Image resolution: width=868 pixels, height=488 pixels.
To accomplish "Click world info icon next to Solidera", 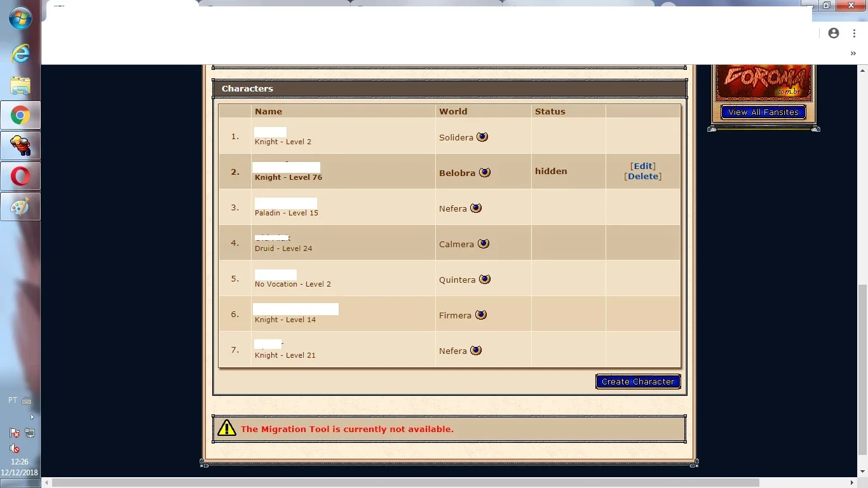I will pos(482,137).
